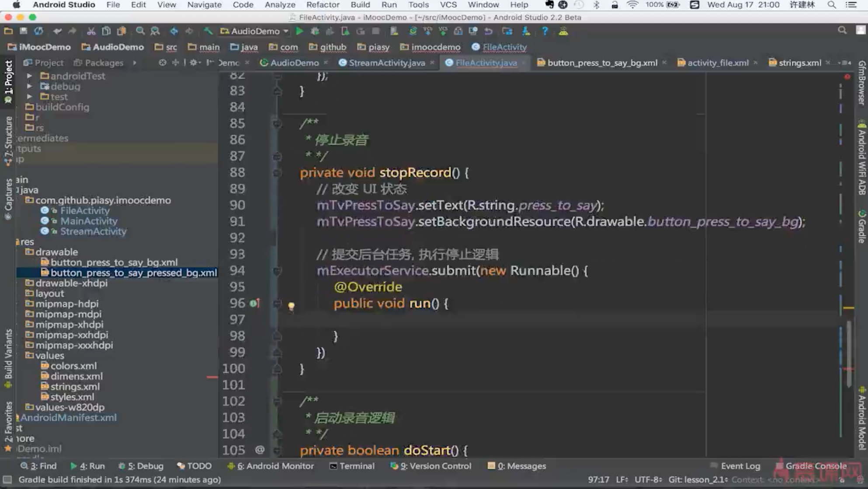Viewport: 868px width, 489px height.
Task: Click the Debug bug icon
Action: (x=315, y=31)
